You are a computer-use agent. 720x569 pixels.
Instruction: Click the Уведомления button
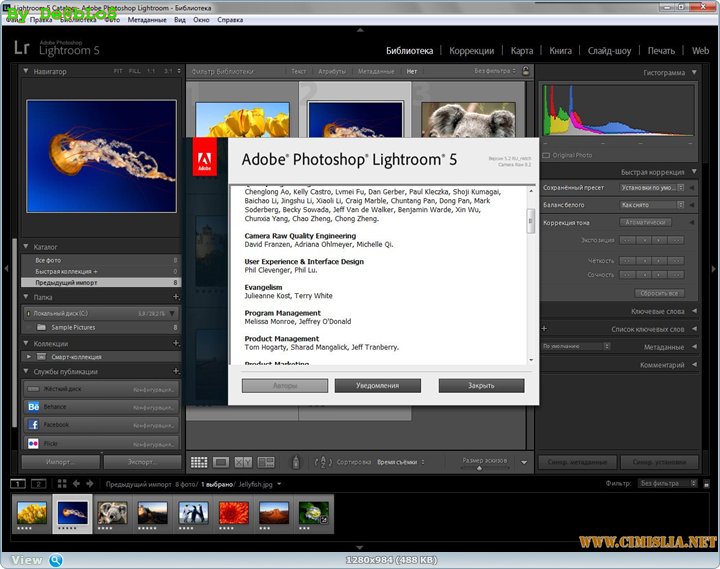[x=377, y=385]
